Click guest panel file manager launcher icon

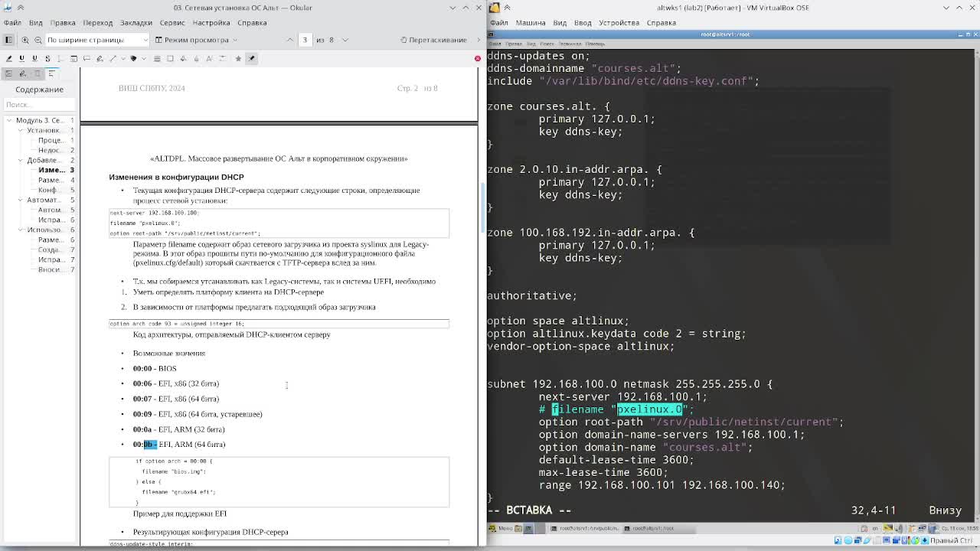click(x=518, y=528)
